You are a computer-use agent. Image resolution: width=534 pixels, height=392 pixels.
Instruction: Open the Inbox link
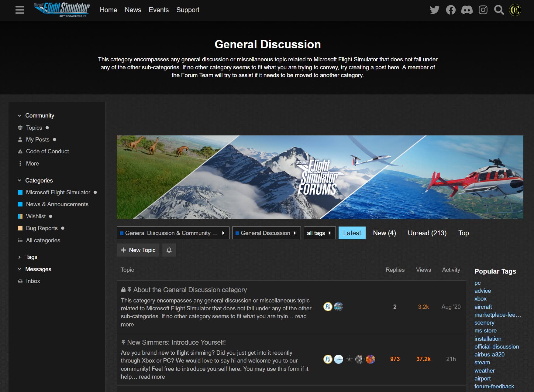[33, 281]
